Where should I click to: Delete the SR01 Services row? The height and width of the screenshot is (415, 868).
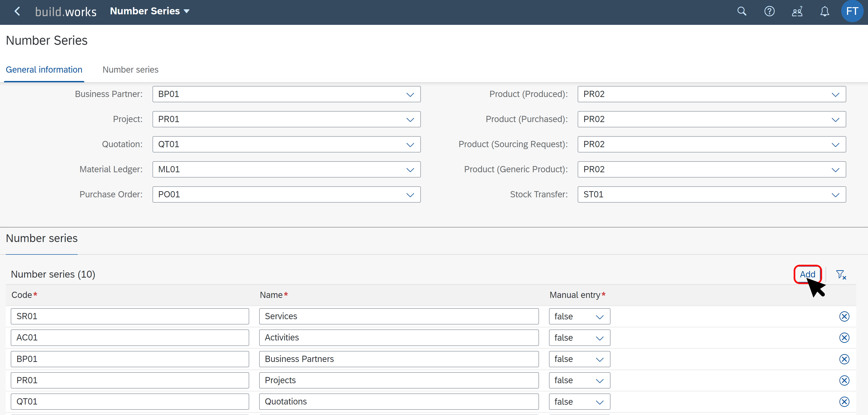(x=844, y=316)
